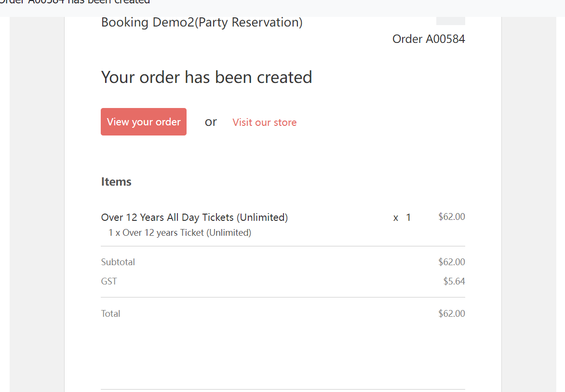Click the Total label
The image size is (565, 392).
click(x=110, y=313)
